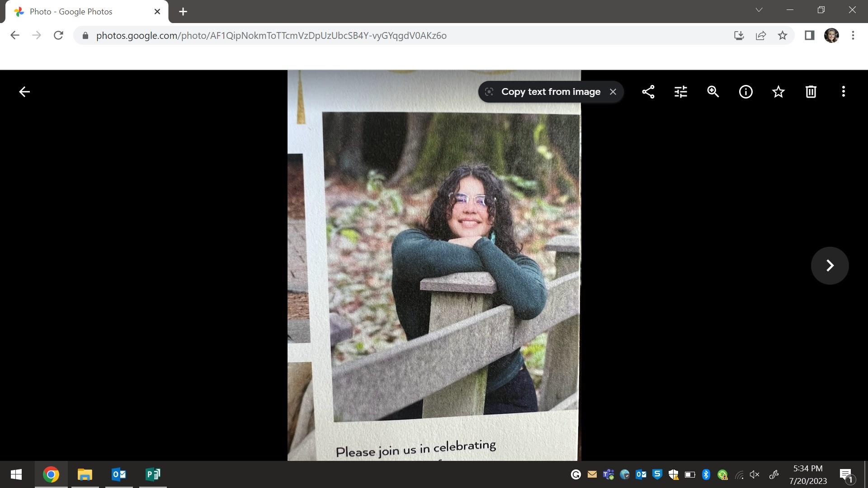Open Chrome's tab search dropdown arrow
The height and width of the screenshot is (488, 868).
[759, 10]
